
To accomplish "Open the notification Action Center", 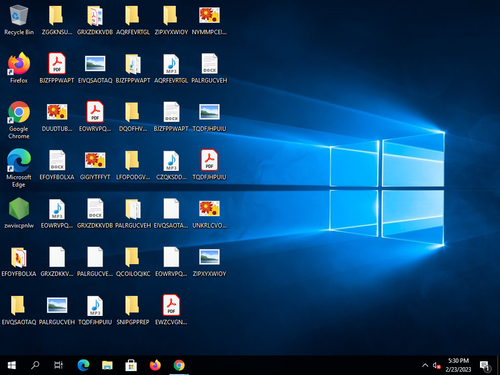I will (485, 365).
